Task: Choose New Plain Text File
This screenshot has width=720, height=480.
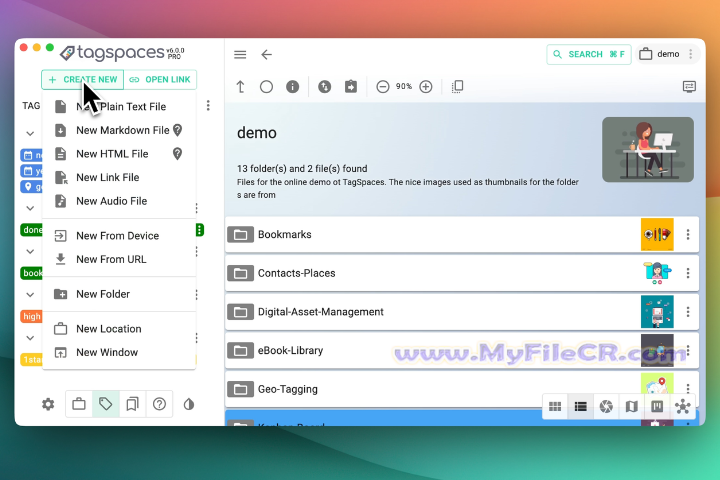Action: tap(119, 107)
